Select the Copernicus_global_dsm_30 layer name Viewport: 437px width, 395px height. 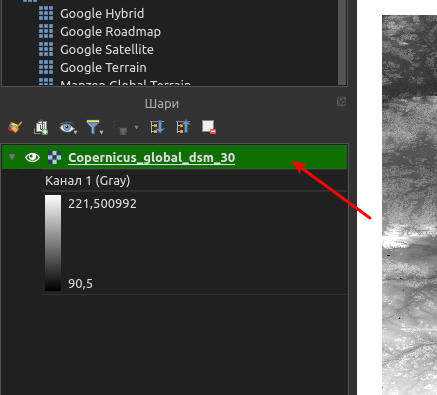click(x=151, y=157)
